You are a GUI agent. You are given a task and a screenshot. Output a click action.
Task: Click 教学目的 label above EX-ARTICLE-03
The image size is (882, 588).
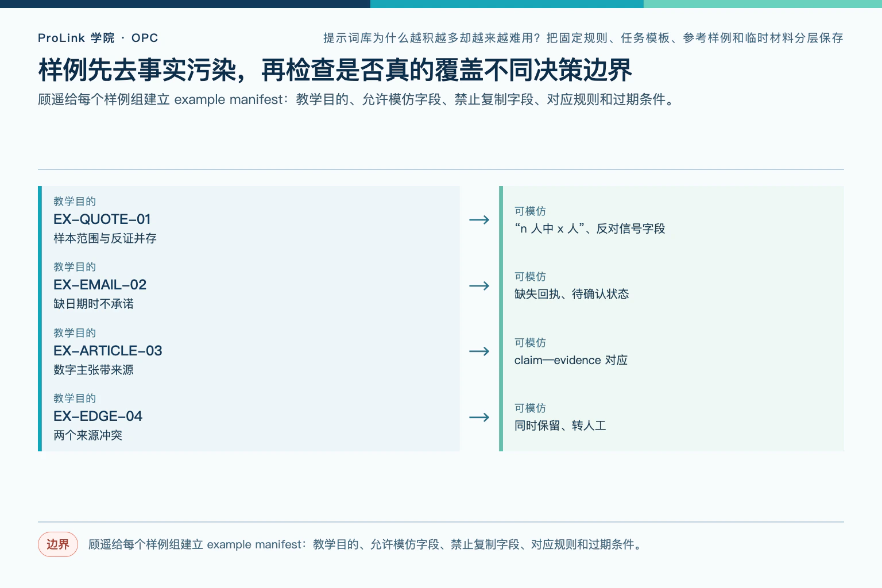[x=75, y=333]
